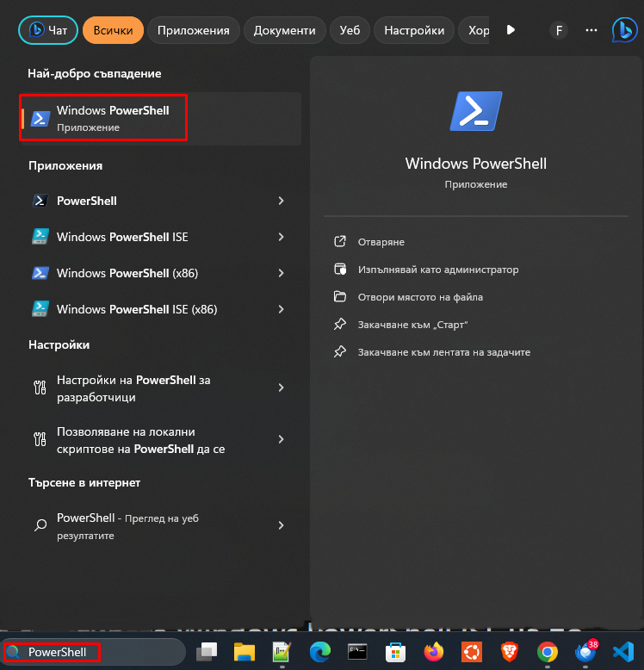Image resolution: width=644 pixels, height=670 pixels.
Task: Open Task View from the taskbar
Action: 207,652
